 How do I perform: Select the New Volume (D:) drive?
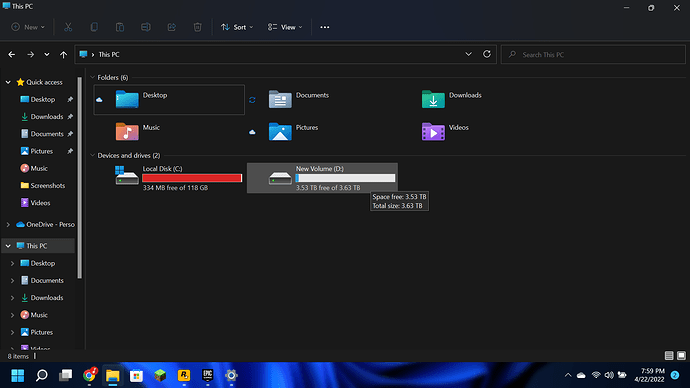tap(322, 178)
